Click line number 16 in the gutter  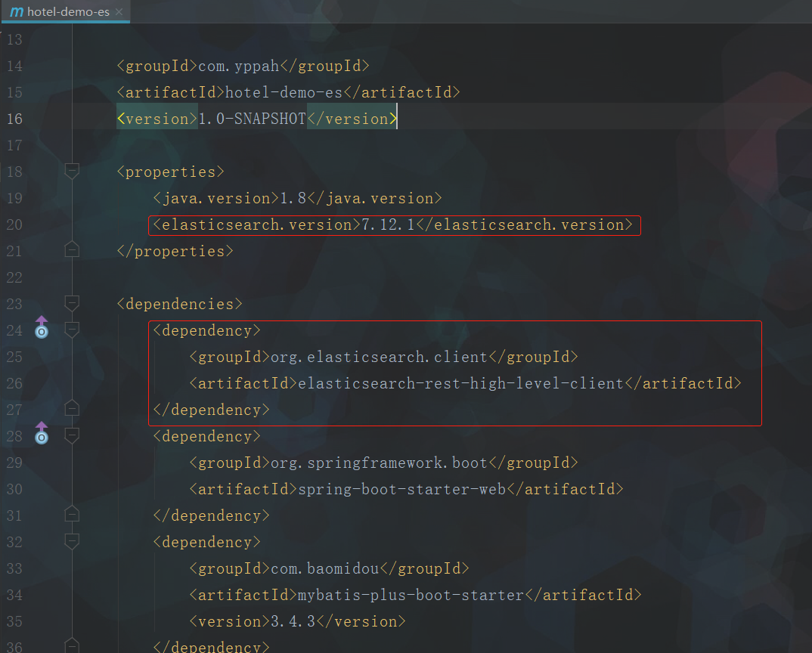[14, 119]
